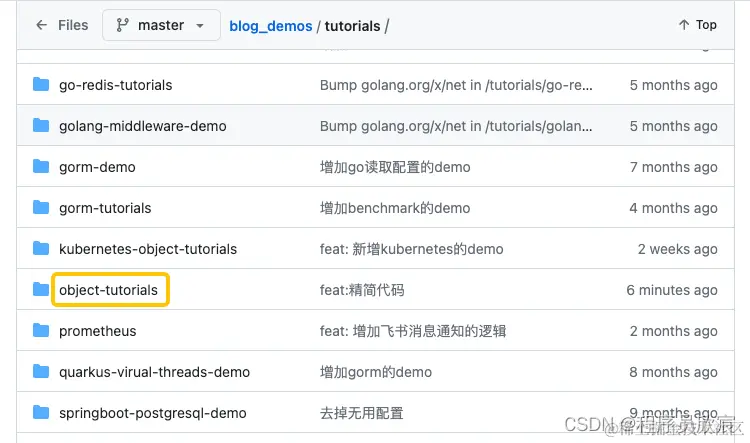Click folder icon for object-tutorials
Screen dimensions: 750x443
pos(41,289)
